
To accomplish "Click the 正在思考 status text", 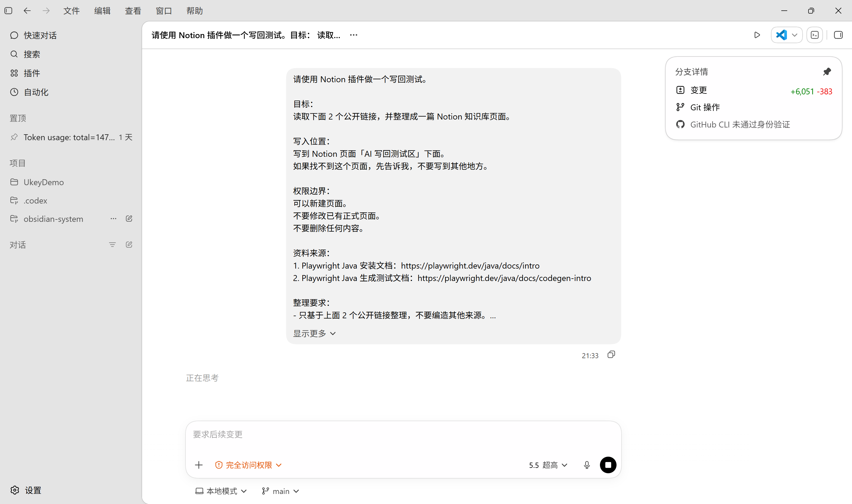I will coord(202,378).
